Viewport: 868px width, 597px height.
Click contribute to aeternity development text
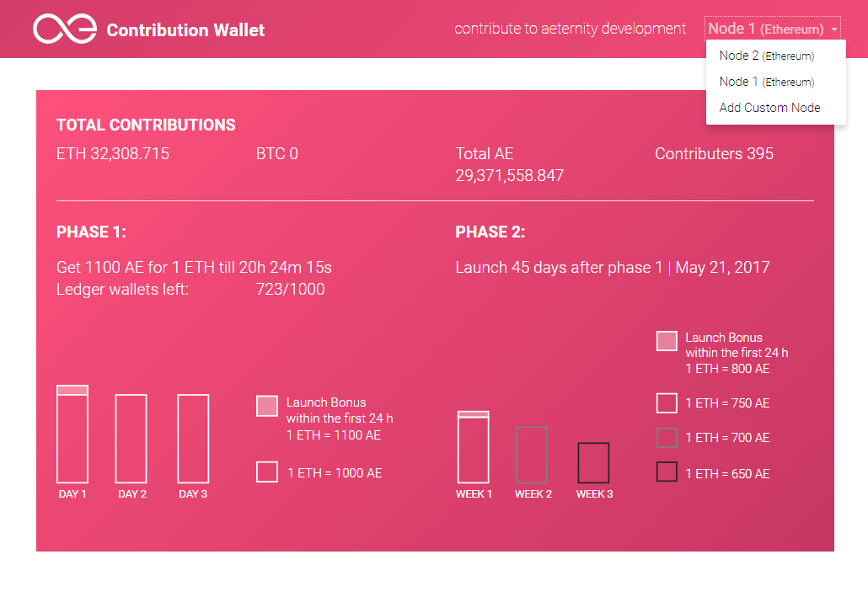tap(571, 29)
